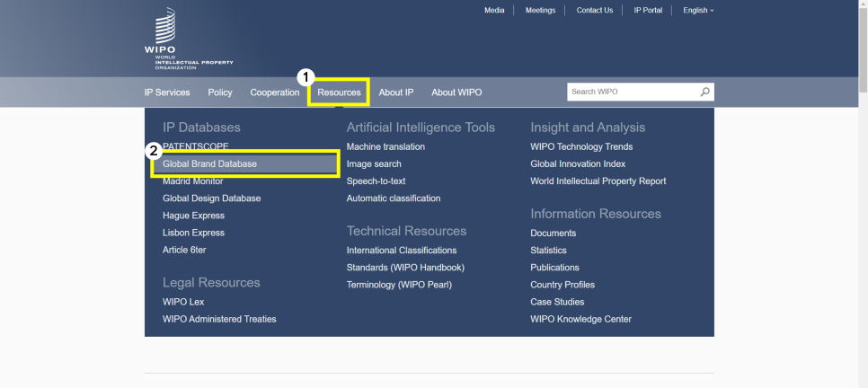The image size is (868, 388).
Task: Open Case Studies
Action: coord(557,302)
